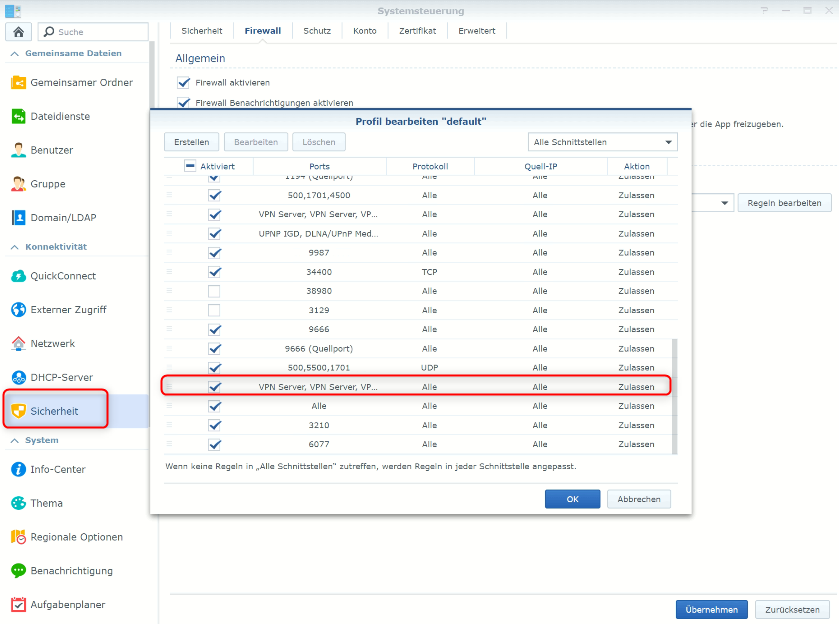This screenshot has width=839, height=624.
Task: Uncheck the rule for port 34400
Action: 214,272
